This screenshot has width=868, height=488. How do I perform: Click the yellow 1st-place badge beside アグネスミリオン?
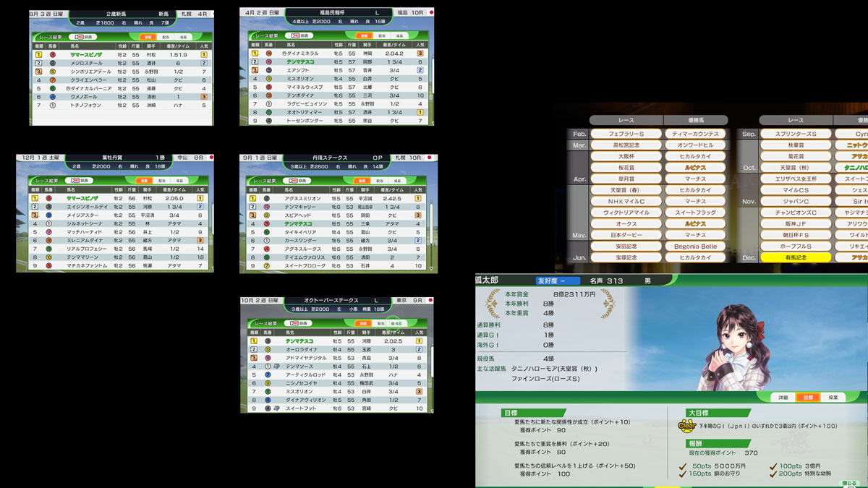click(254, 198)
